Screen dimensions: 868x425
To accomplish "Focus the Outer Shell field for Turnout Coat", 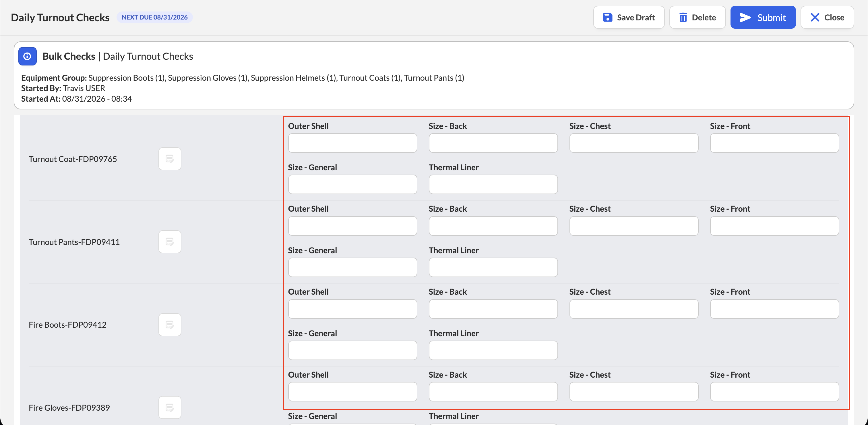I will pos(352,143).
